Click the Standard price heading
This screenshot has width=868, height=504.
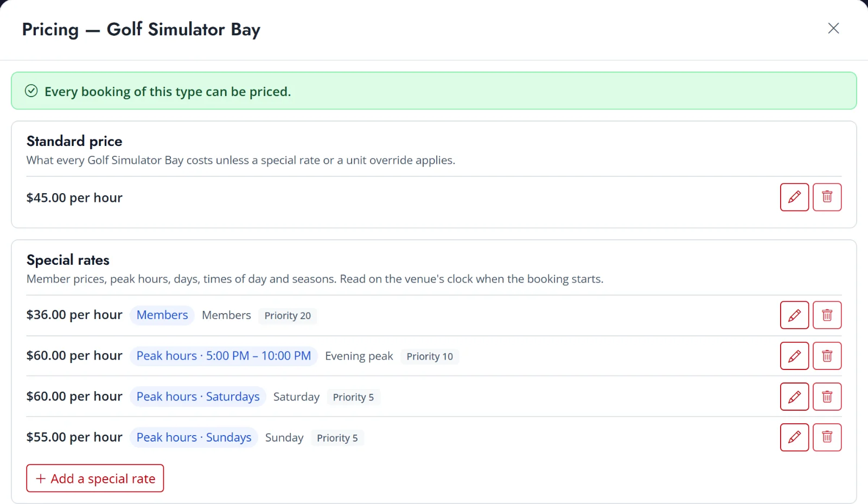74,141
